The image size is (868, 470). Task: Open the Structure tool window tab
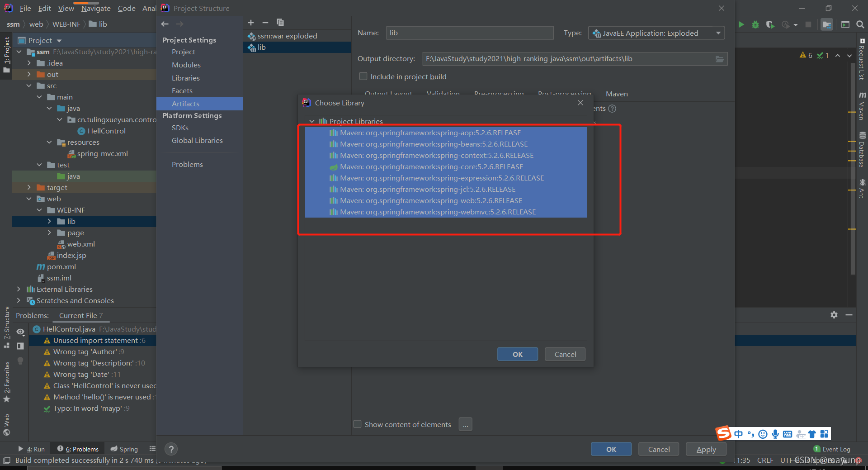(6, 328)
